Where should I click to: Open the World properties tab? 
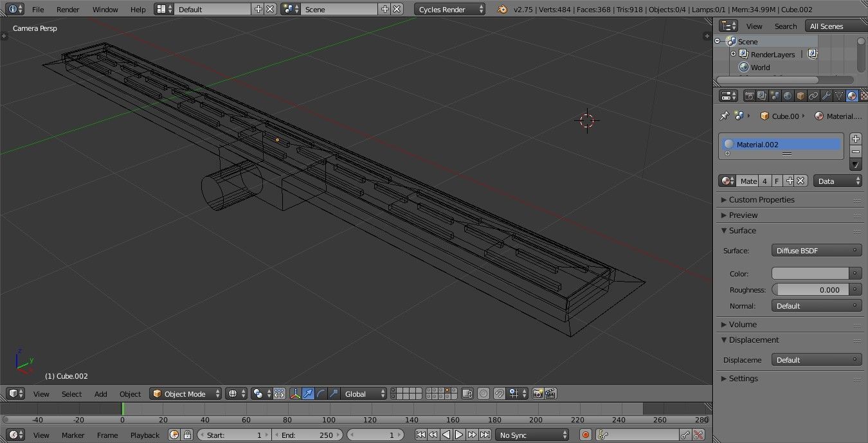coord(788,96)
